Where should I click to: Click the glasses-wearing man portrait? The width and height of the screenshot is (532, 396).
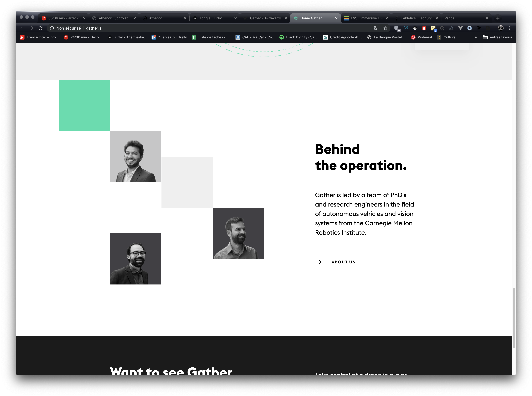point(136,259)
